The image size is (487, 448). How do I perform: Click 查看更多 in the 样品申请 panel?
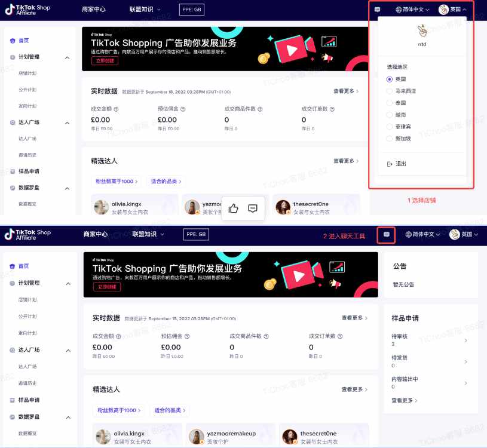405,400
